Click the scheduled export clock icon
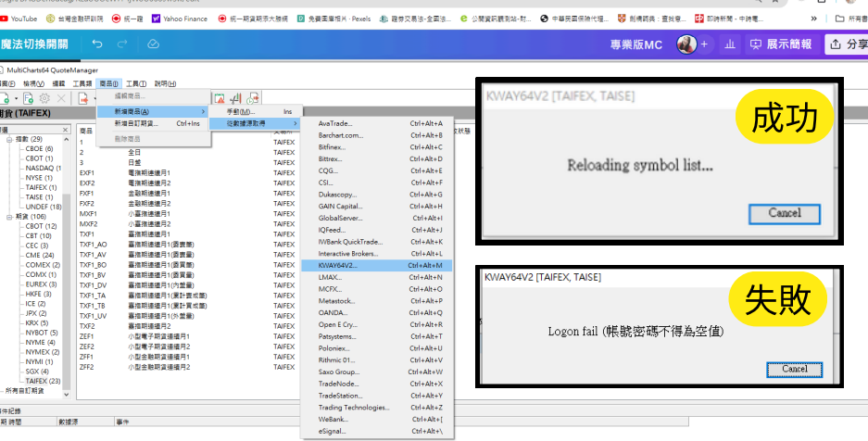 coord(252,98)
